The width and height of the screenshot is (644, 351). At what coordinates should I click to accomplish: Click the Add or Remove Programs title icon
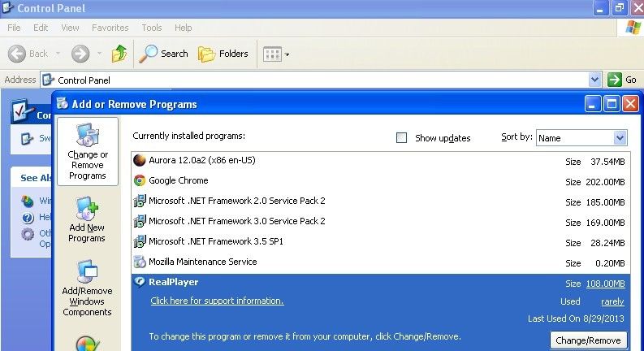[63, 103]
